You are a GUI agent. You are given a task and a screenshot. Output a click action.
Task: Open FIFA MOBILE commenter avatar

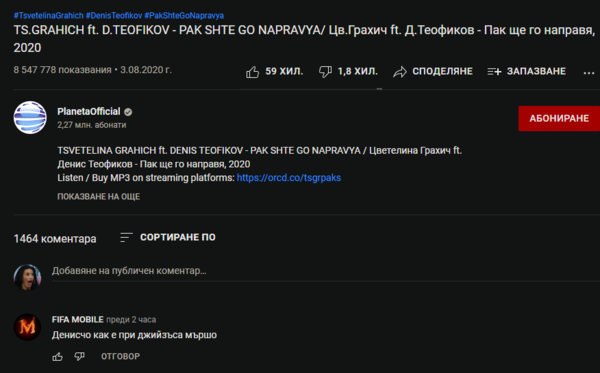pos(27,327)
